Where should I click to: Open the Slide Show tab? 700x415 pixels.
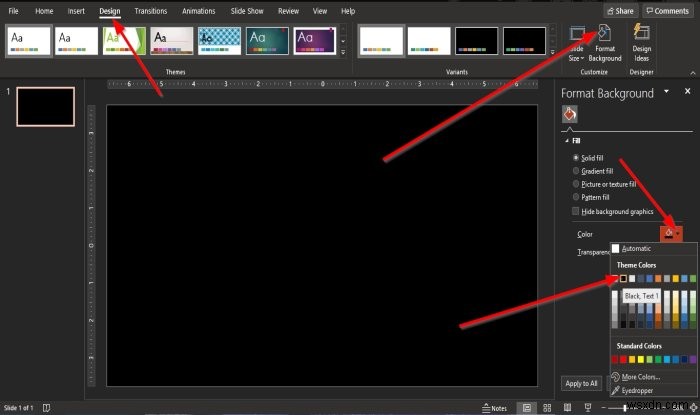tap(247, 11)
